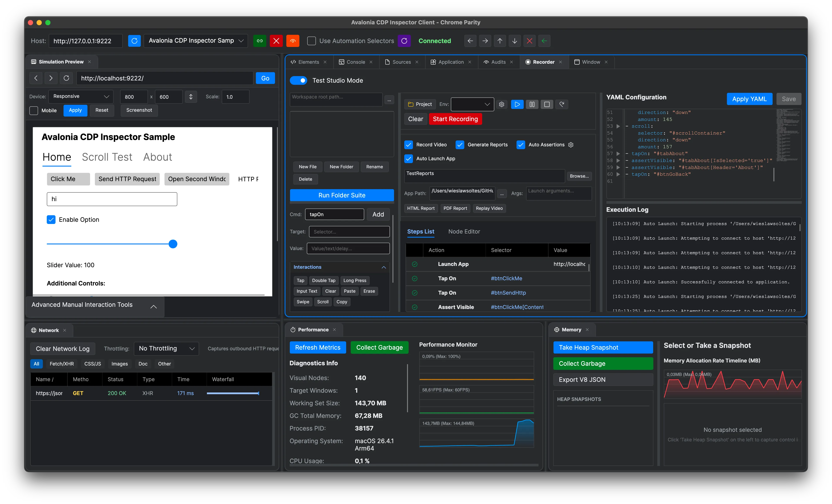832x504 pixels.
Task: Click Take Heap Snapshot button
Action: (603, 347)
